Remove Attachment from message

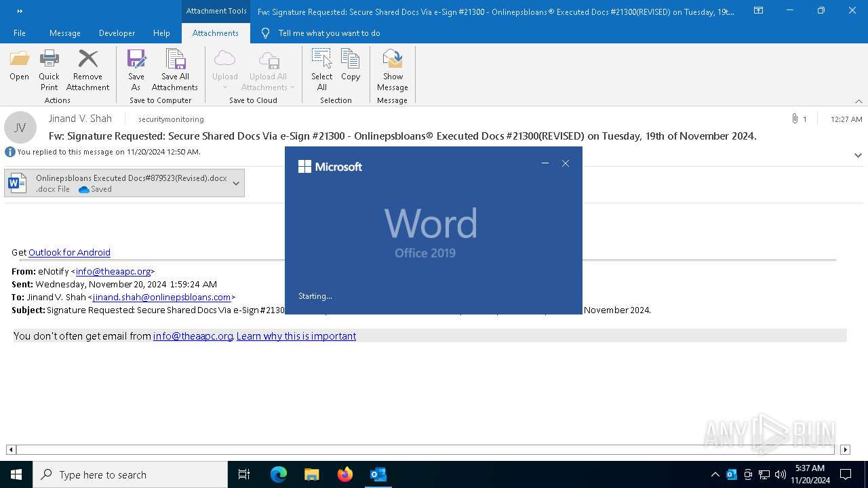pyautogui.click(x=87, y=70)
